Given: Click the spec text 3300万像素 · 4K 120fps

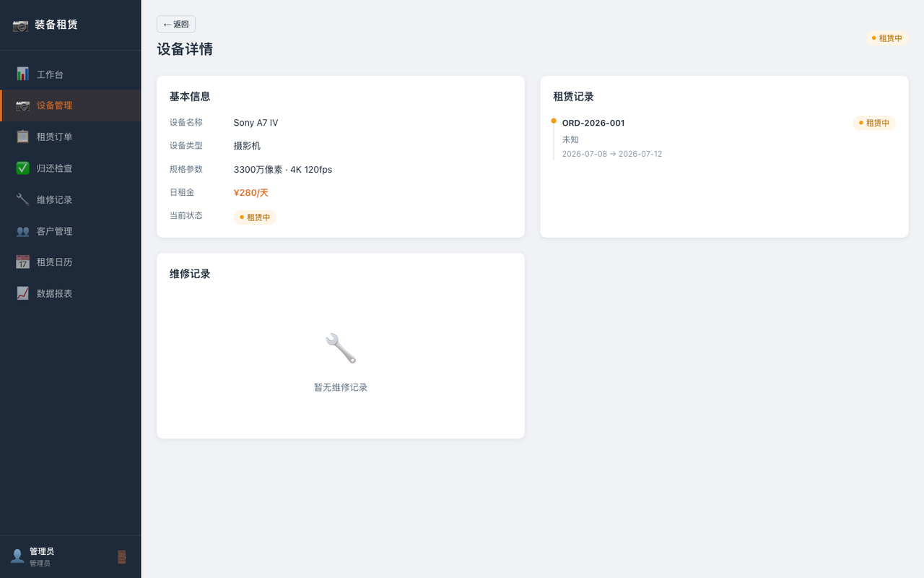Looking at the screenshot, I should 283,170.
